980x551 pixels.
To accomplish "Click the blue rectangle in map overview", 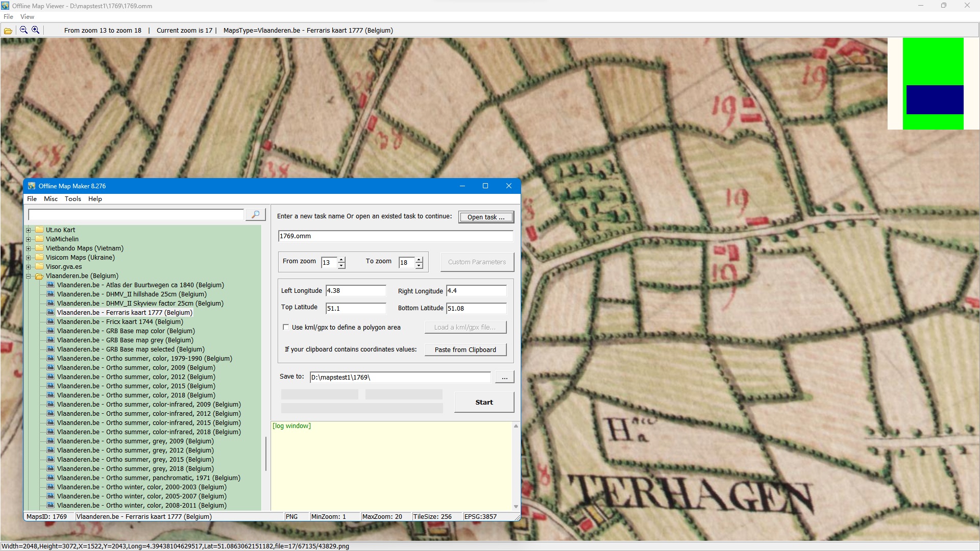I will click(935, 99).
